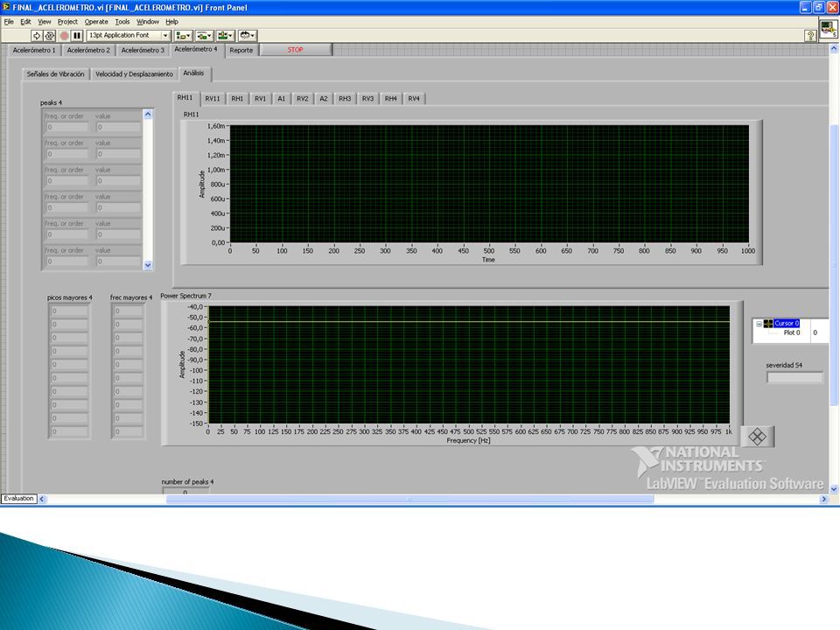Image resolution: width=840 pixels, height=630 pixels.
Task: Select Plot 0 in the cursor legend
Action: tap(792, 332)
